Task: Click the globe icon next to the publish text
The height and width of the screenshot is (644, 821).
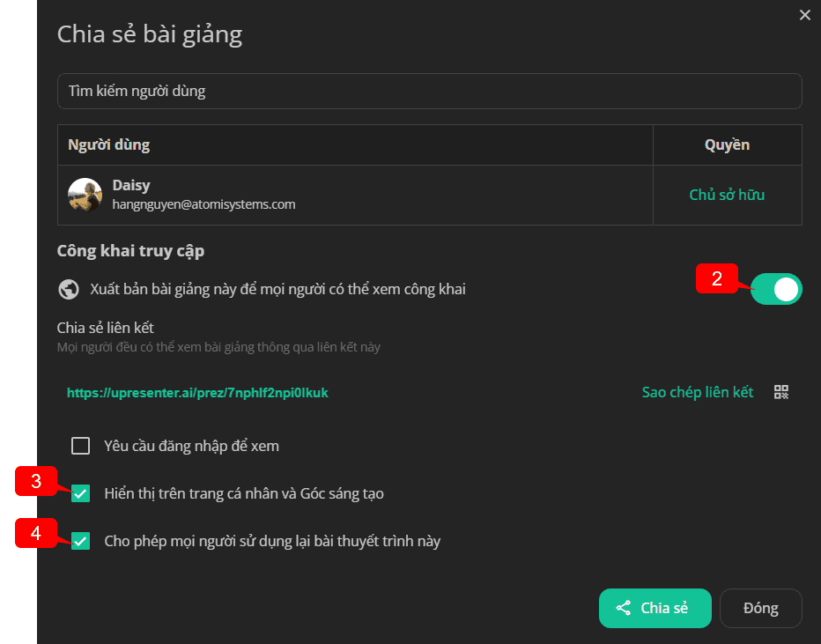Action: 69,289
